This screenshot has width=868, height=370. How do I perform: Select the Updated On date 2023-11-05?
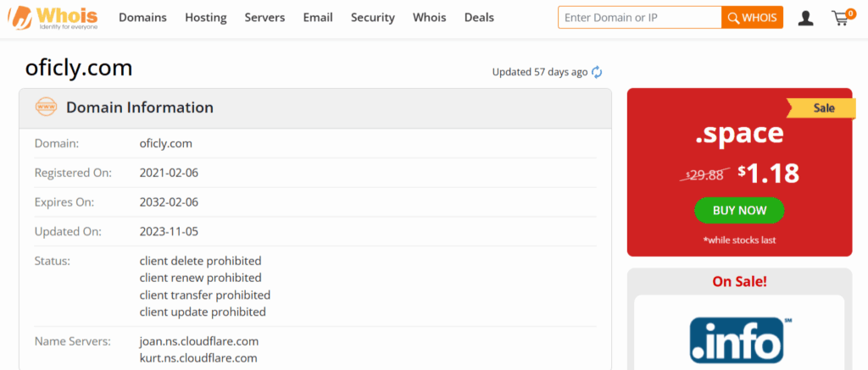coord(169,232)
